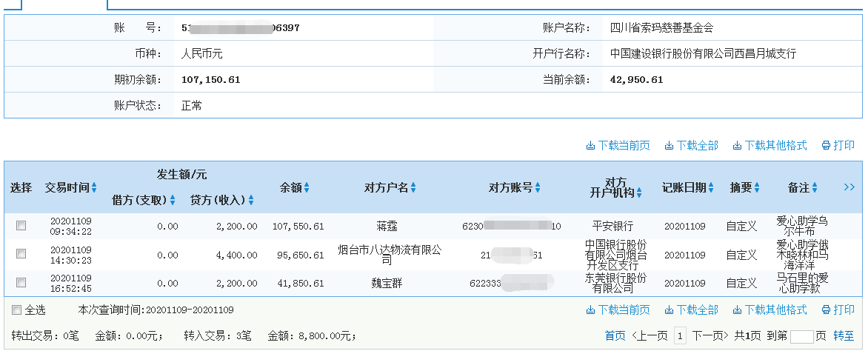
Task: Click the 东莞银行股份有限公司 institution cell
Action: [x=615, y=283]
